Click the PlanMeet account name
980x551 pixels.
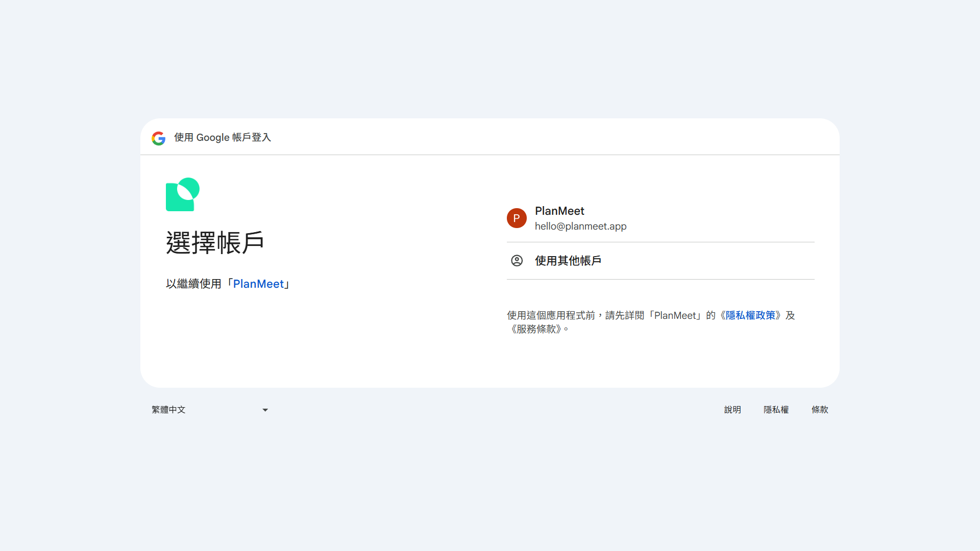point(559,211)
